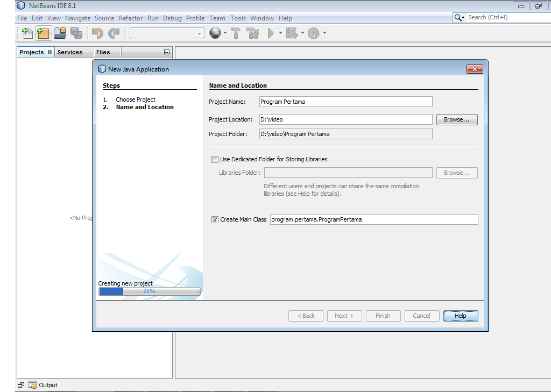The image size is (551, 392).
Task: Click the green Run Project icon
Action: click(x=271, y=33)
